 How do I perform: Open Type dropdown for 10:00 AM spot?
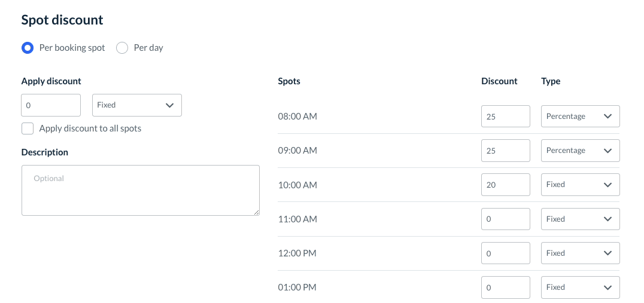point(580,185)
